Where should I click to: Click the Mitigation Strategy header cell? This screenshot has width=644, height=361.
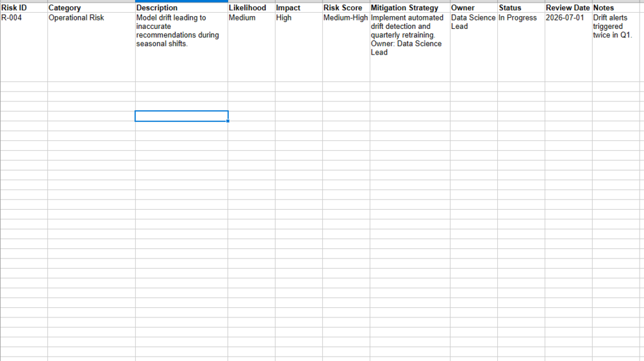[x=410, y=8]
